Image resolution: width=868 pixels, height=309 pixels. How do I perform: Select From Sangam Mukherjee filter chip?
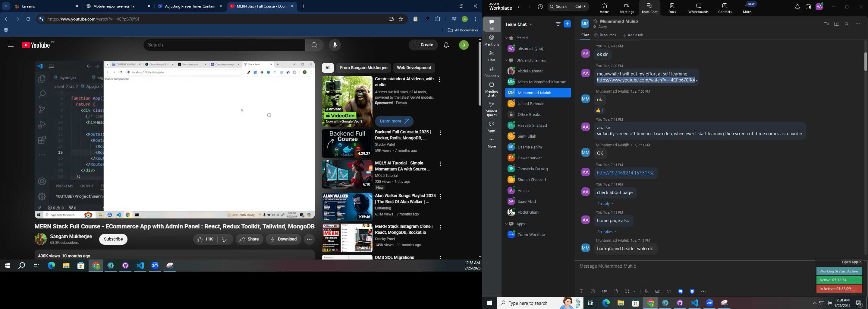(363, 68)
